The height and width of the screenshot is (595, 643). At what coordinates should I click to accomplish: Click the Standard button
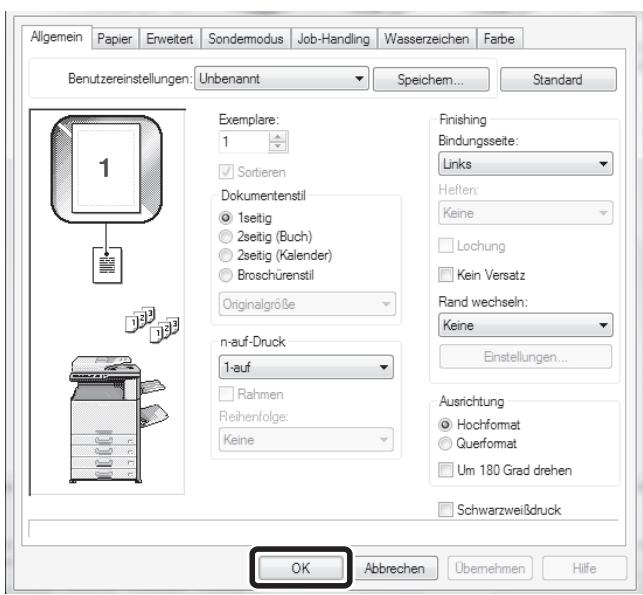coord(558,79)
